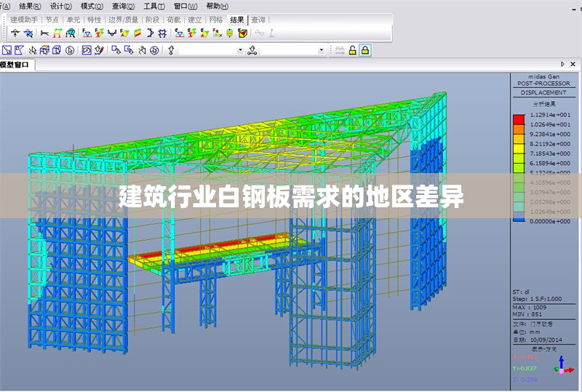Click the red swatch in displacement legend
The height and width of the screenshot is (392, 582).
click(519, 117)
